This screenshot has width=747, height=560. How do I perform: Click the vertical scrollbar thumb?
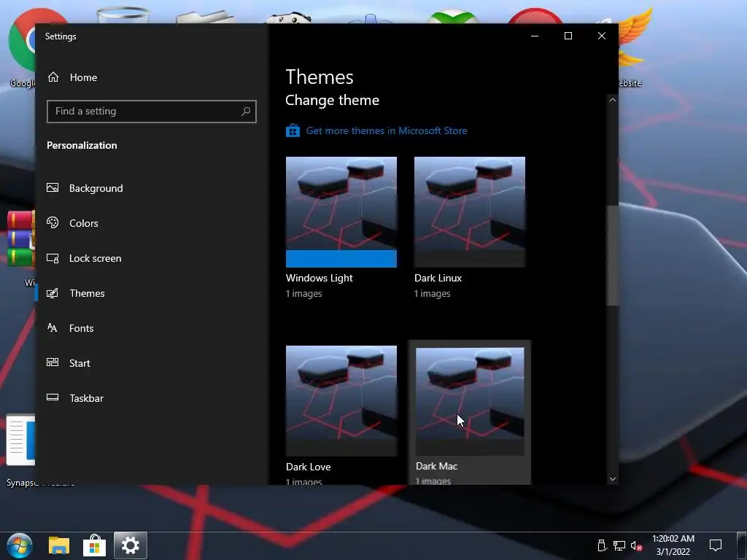(613, 255)
